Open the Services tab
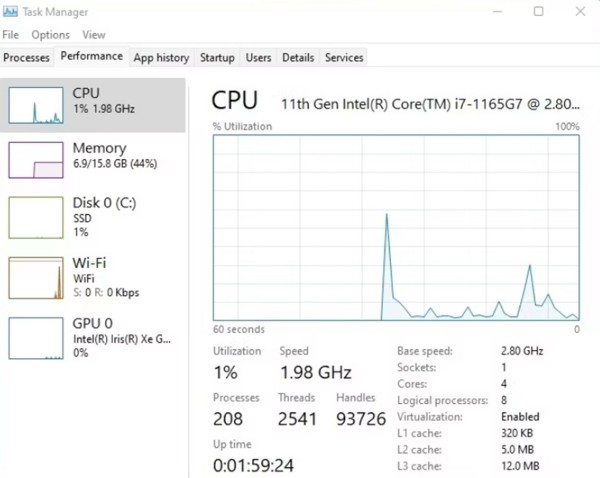This screenshot has width=600, height=478. pos(344,58)
